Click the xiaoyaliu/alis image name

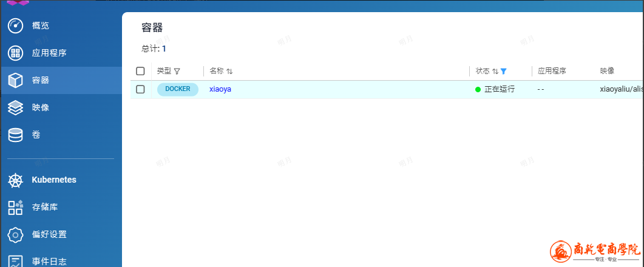tap(622, 89)
